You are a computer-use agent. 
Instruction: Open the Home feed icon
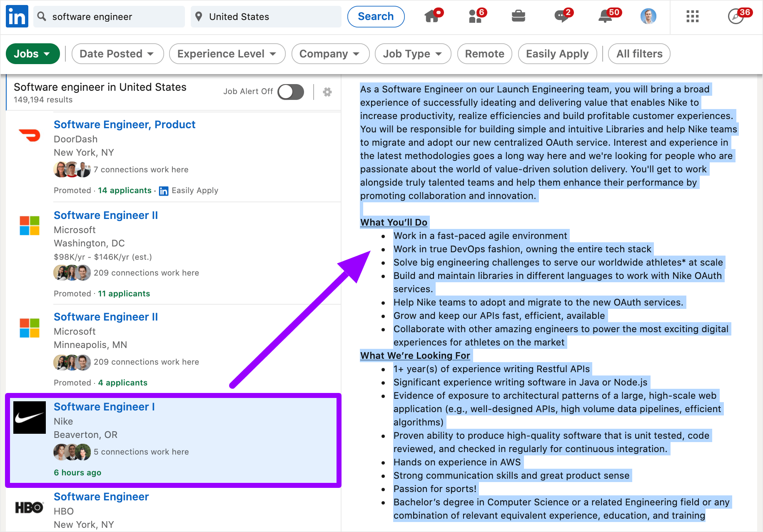click(432, 17)
